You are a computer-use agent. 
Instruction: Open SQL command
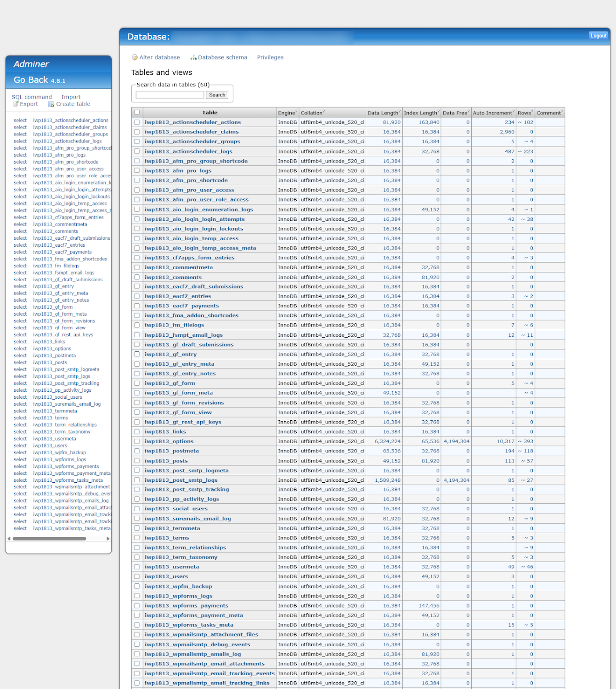click(x=31, y=97)
